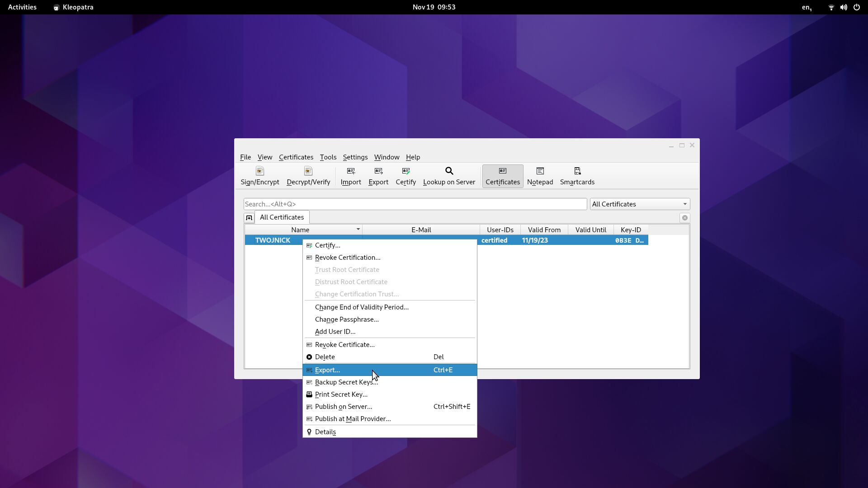This screenshot has height=488, width=868.
Task: Choose Backup Secret Keys... from the menu
Action: pos(346,382)
